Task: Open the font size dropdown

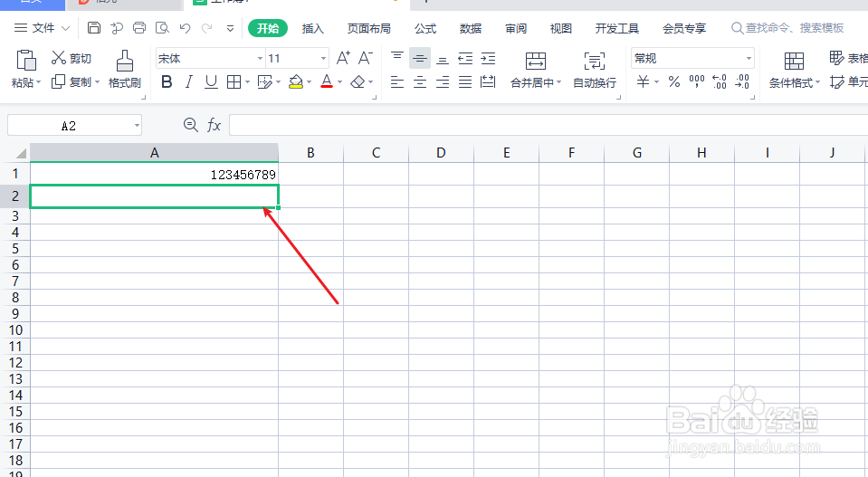Action: [x=323, y=58]
